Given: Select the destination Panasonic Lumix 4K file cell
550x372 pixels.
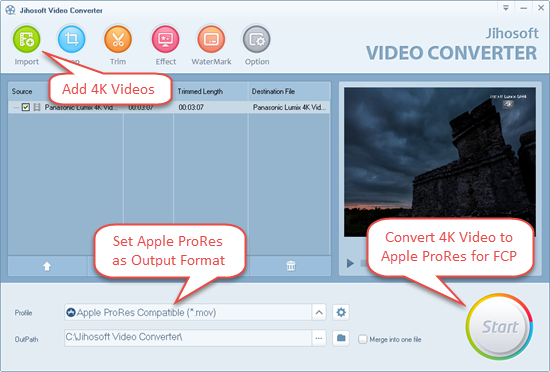Looking at the screenshot, I should coord(289,107).
